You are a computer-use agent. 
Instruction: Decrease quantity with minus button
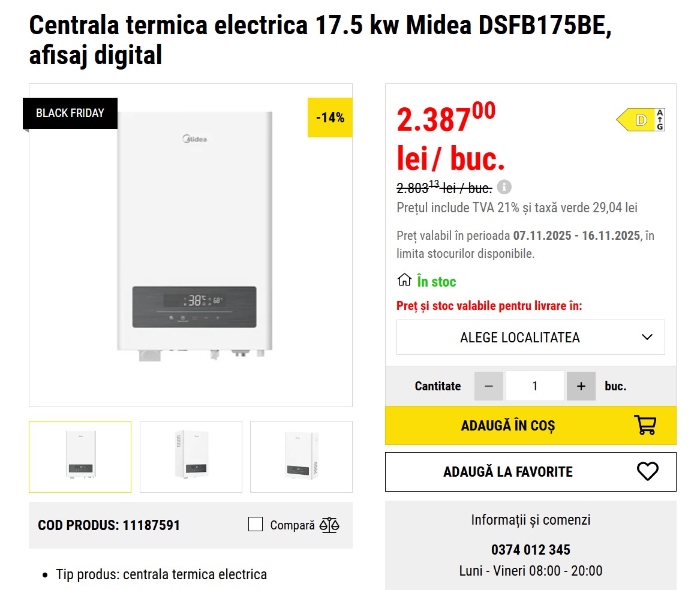click(x=489, y=386)
